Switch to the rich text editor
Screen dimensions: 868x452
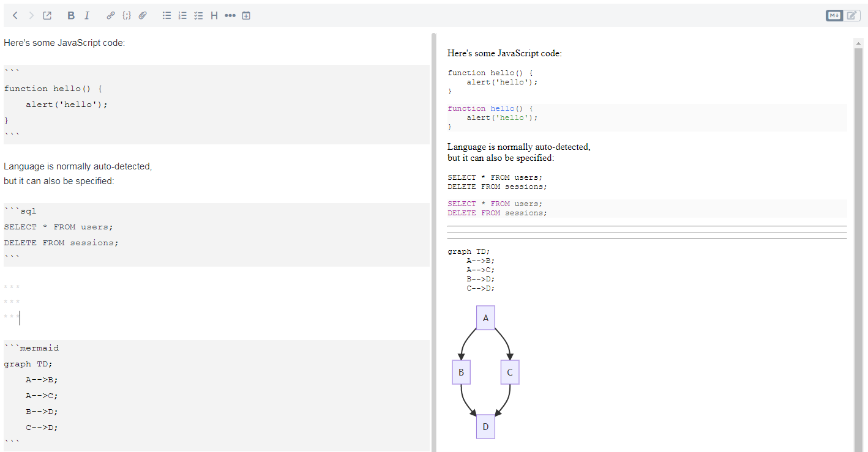[851, 15]
